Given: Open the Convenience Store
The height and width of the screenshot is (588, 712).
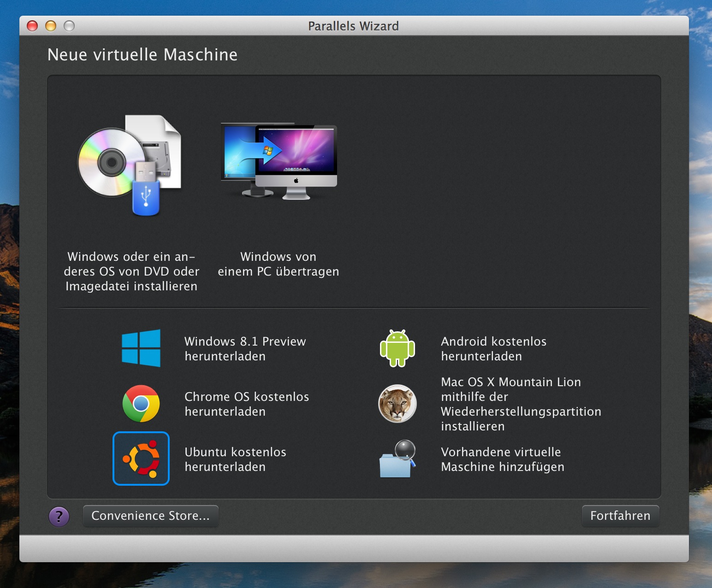Looking at the screenshot, I should coord(150,516).
